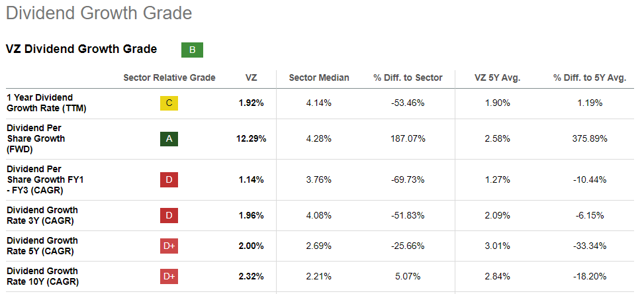Click the 12.29% VZ forward growth value
Image resolution: width=644 pixels, height=294 pixels.
pyautogui.click(x=252, y=139)
